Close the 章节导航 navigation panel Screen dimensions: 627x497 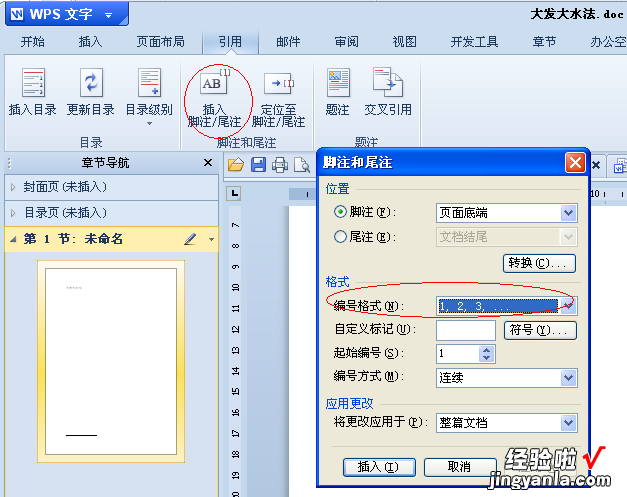(208, 163)
